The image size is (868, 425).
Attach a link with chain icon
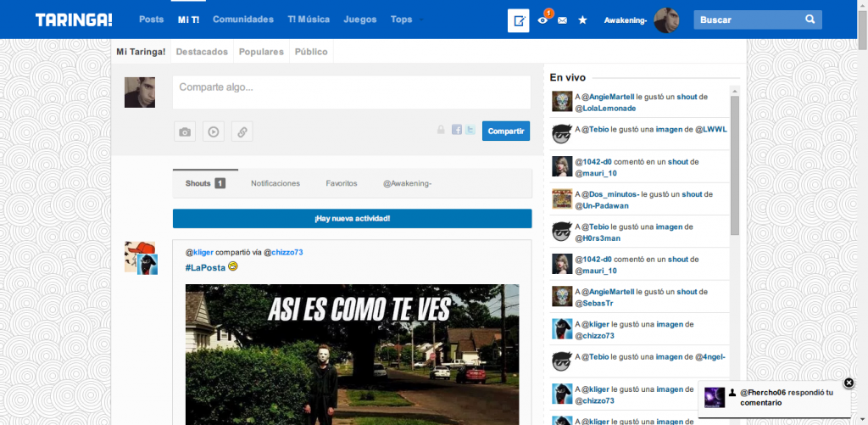242,131
